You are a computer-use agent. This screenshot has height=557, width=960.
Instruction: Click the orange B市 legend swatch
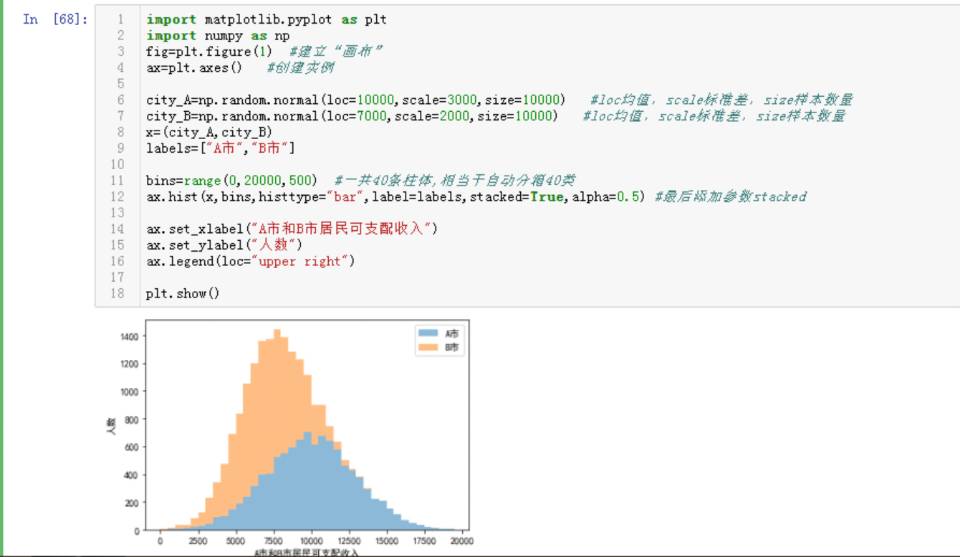[427, 347]
